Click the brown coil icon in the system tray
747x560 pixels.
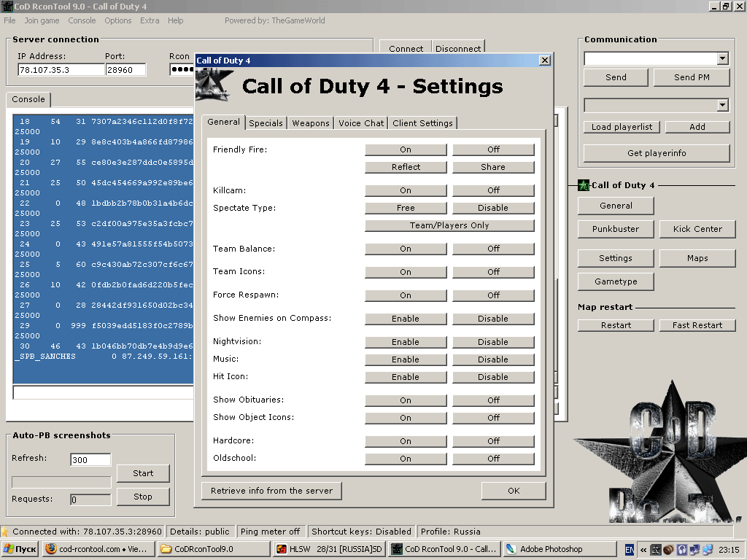coord(668,550)
